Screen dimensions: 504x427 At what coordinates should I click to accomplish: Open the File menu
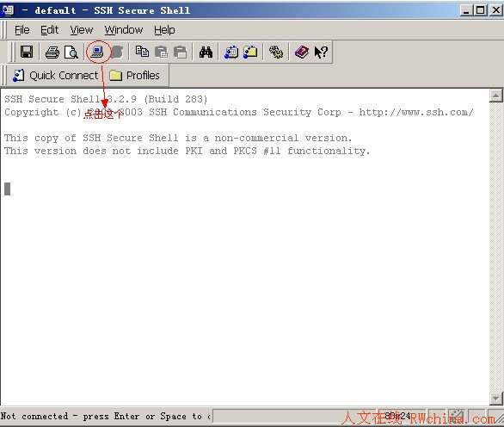click(22, 30)
